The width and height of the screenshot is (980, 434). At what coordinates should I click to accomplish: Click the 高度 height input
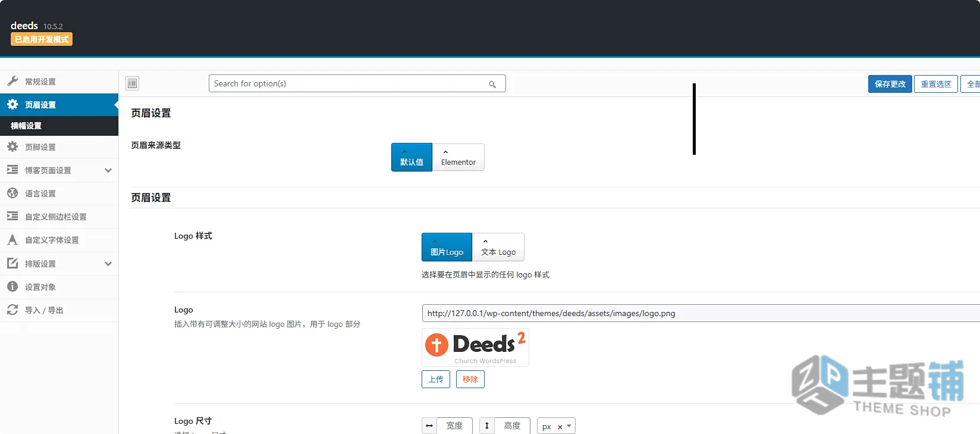(512, 426)
